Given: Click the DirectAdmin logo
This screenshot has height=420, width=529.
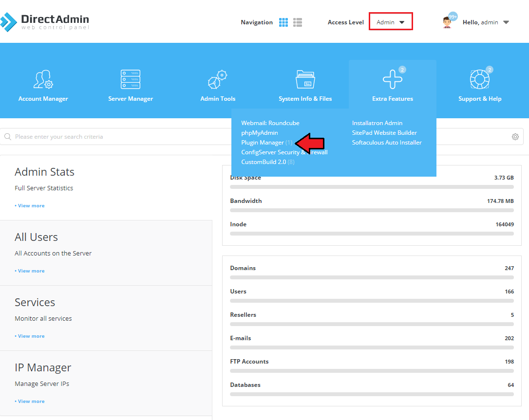Looking at the screenshot, I should coord(45,22).
